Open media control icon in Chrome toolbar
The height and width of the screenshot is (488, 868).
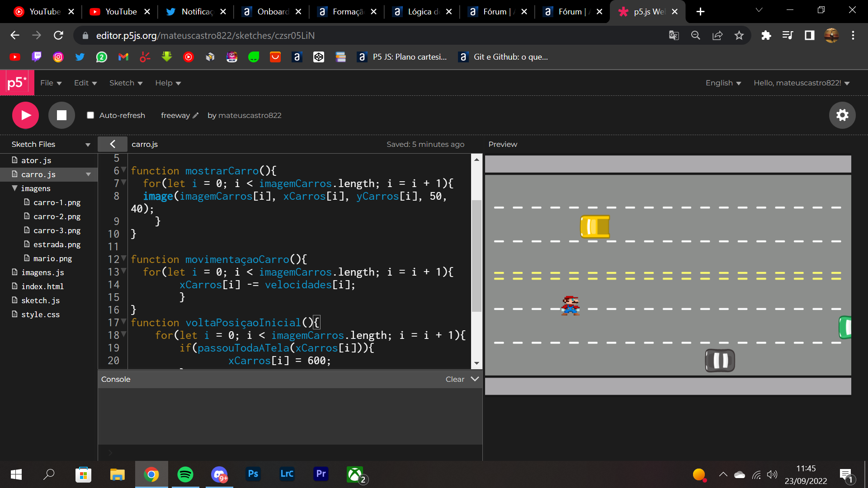(788, 35)
